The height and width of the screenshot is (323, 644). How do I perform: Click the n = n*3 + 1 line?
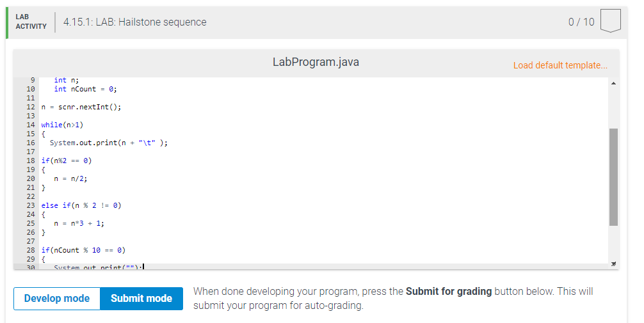click(79, 223)
